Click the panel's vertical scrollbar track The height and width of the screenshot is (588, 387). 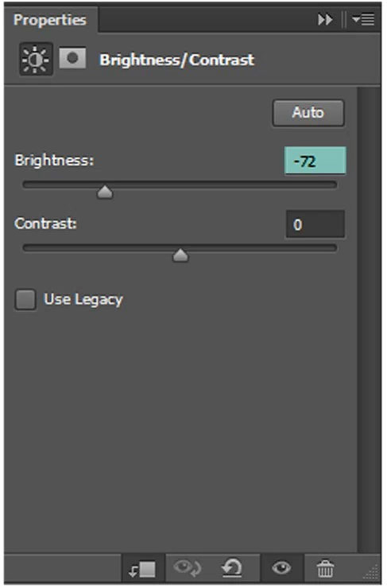(x=369, y=320)
